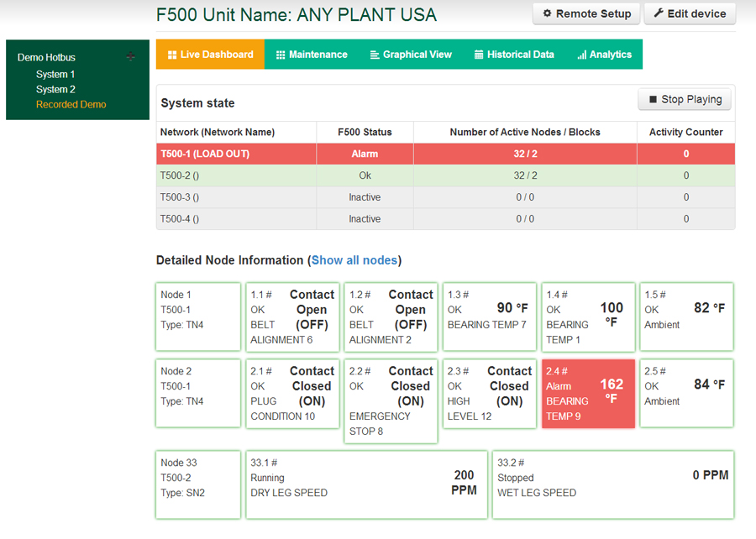756x539 pixels.
Task: Click the T500-3 () inactive row
Action: pos(445,197)
